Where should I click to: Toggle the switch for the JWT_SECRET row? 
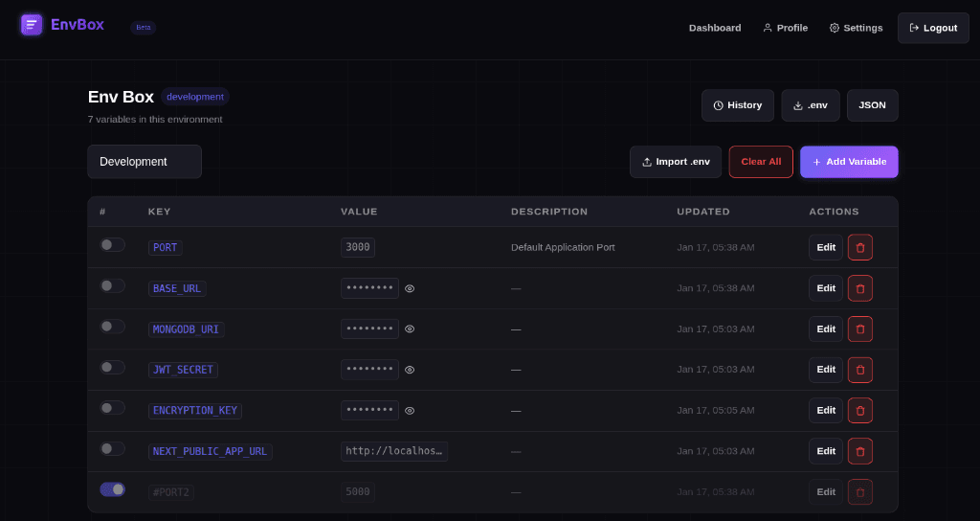tap(113, 367)
